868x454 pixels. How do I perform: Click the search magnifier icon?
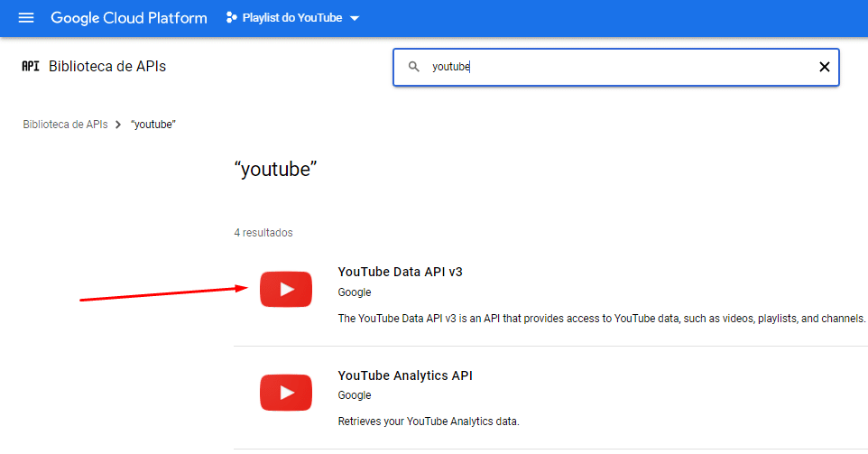[x=414, y=67]
